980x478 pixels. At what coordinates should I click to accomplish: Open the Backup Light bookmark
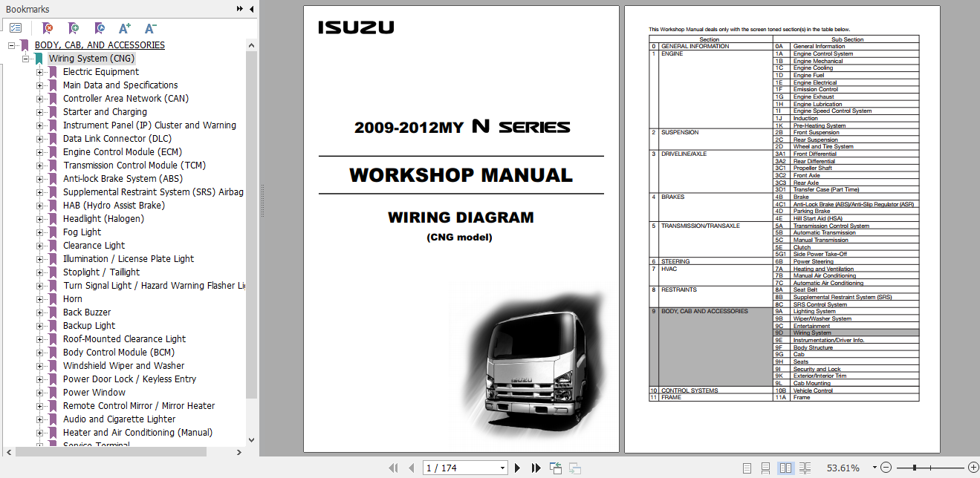click(89, 326)
